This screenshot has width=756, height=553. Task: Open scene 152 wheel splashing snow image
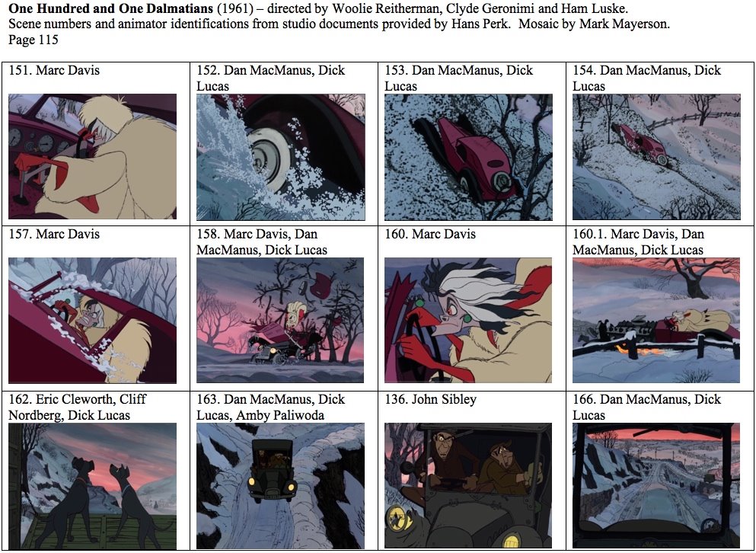(x=281, y=158)
